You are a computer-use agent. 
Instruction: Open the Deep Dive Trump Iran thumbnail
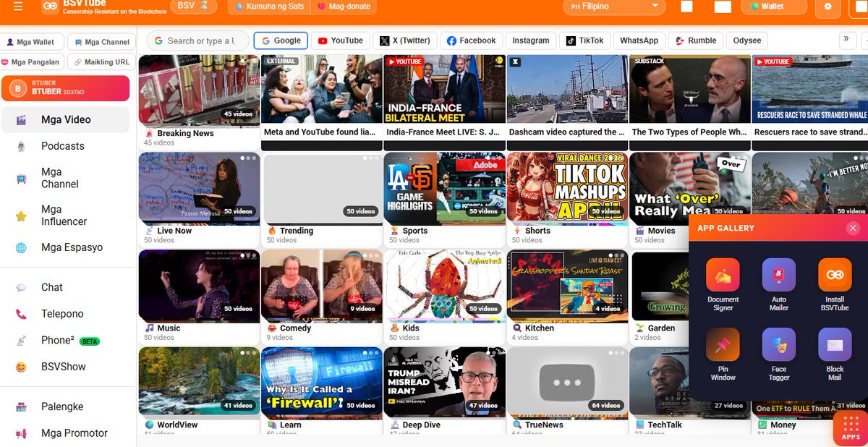(x=444, y=382)
